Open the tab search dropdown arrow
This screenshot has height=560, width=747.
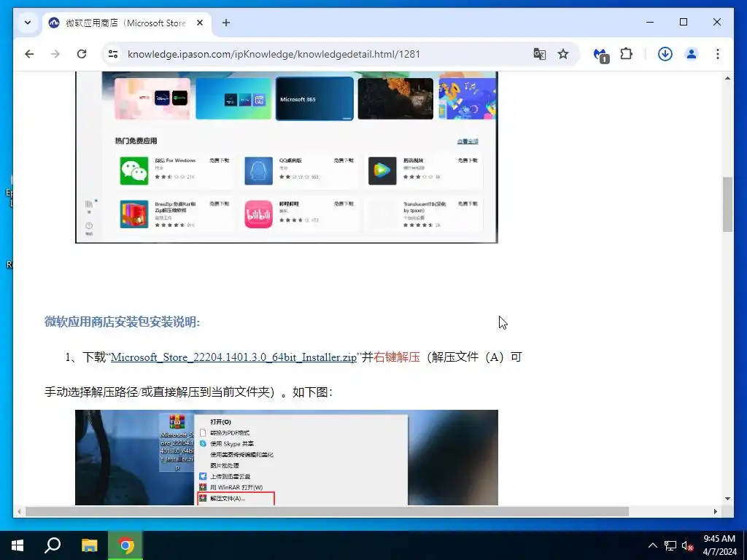(28, 23)
